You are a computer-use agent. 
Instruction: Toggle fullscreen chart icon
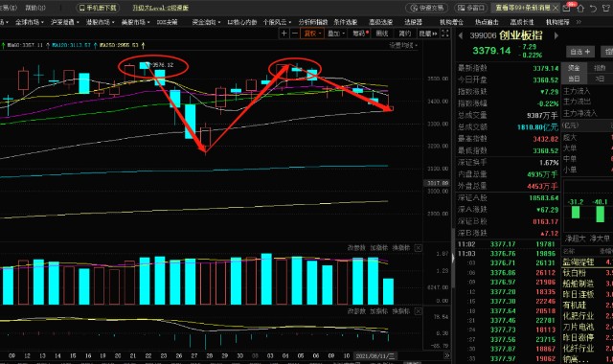pos(444,34)
